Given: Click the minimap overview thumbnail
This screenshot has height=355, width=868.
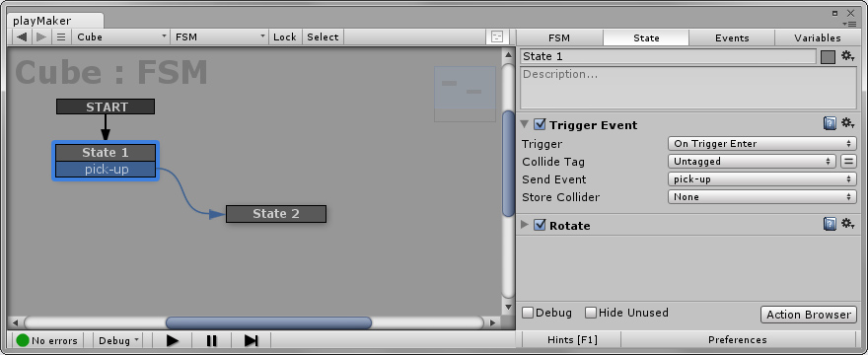Looking at the screenshot, I should pyautogui.click(x=465, y=94).
